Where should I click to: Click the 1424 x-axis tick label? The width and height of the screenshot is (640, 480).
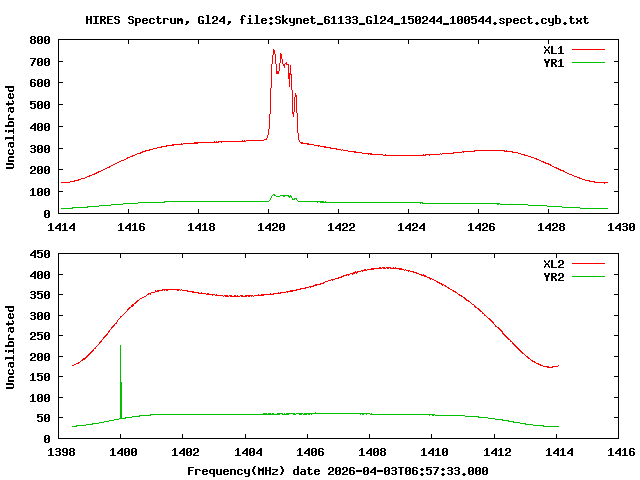(x=411, y=227)
